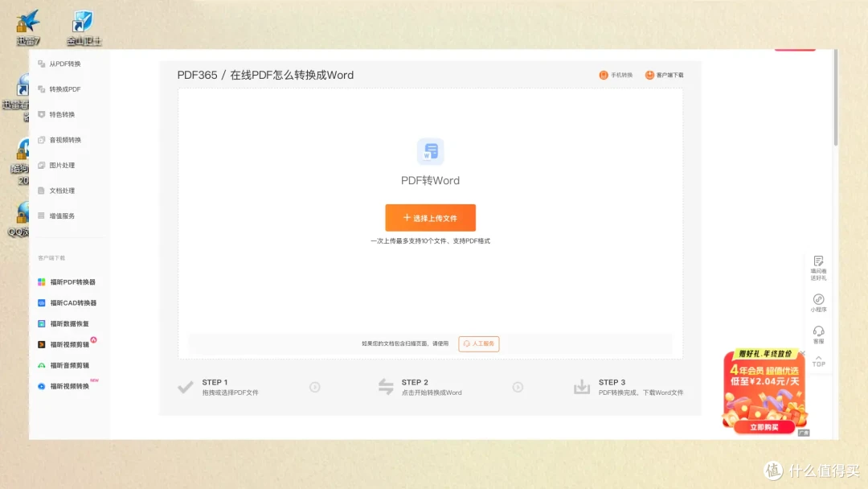
Task: Click the page vertical scrollbar
Action: click(835, 98)
